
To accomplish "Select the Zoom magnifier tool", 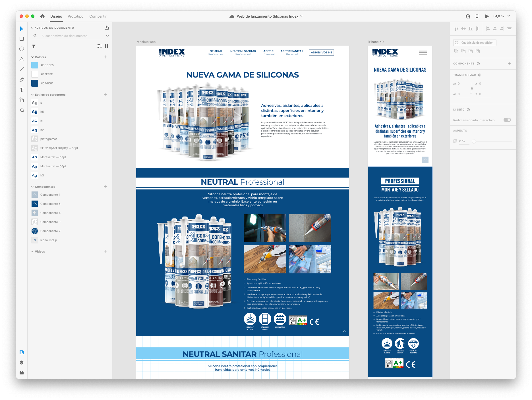I will click(22, 111).
